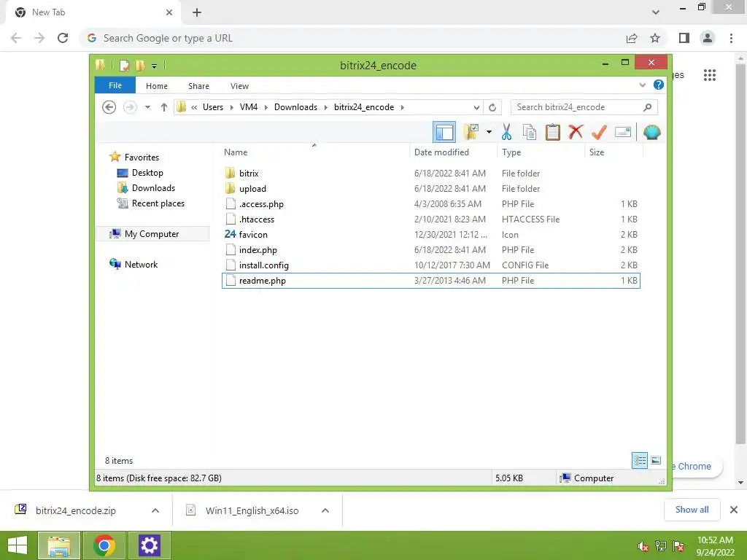Sort by Date modified column header
Screen dimensions: 747x560
tap(452, 152)
